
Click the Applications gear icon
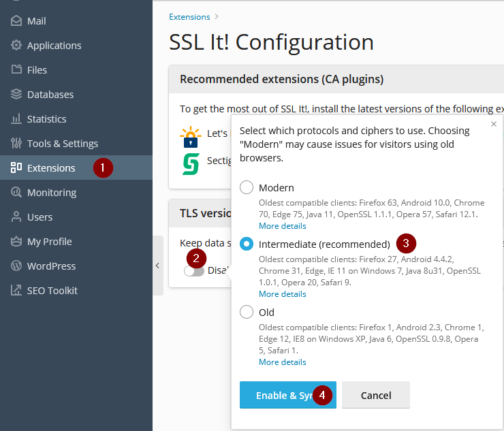tap(16, 46)
